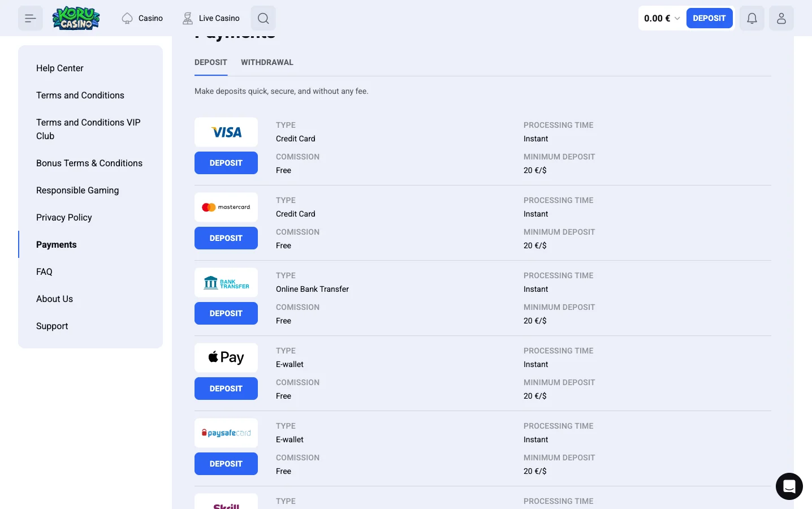The image size is (812, 509).
Task: Go to Koru Casino home logo
Action: [76, 18]
